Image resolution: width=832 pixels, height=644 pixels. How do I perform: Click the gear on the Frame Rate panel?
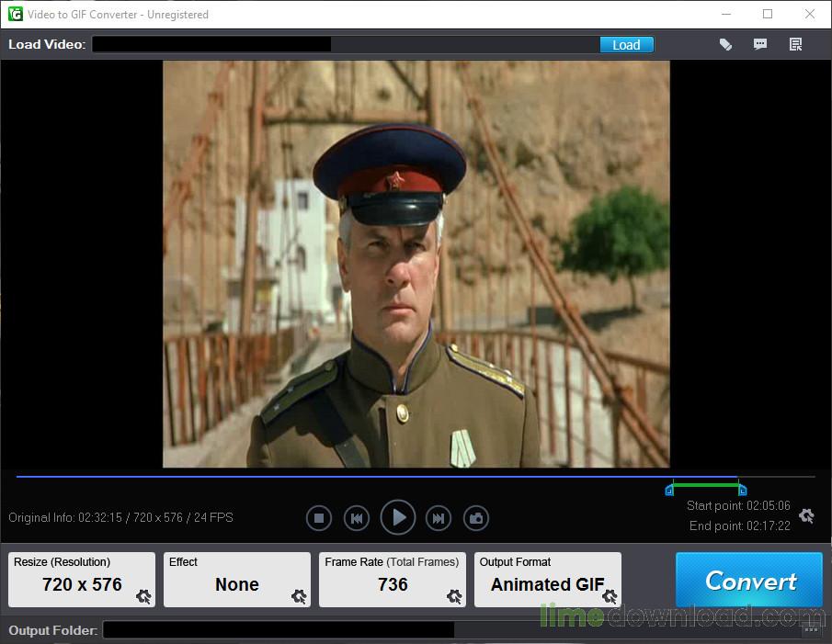454,597
